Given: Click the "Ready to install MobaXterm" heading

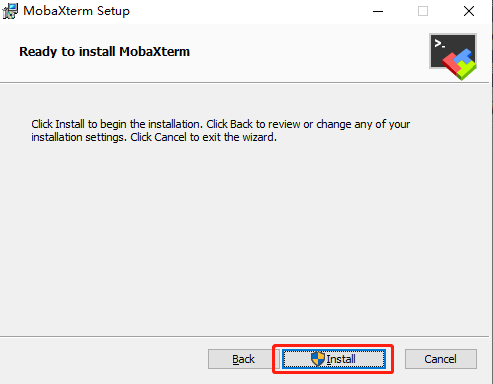Looking at the screenshot, I should click(x=104, y=52).
